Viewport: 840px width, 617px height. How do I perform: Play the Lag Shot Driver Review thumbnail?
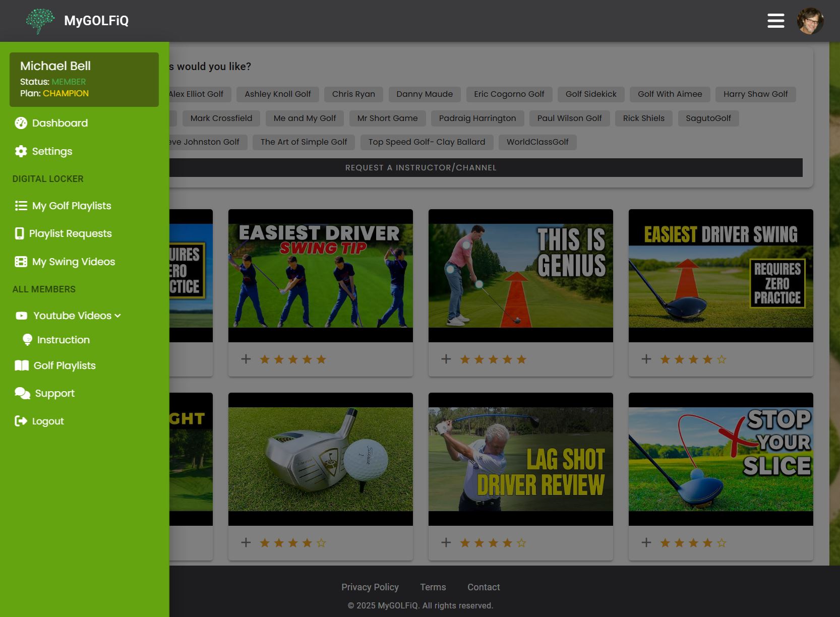click(521, 459)
